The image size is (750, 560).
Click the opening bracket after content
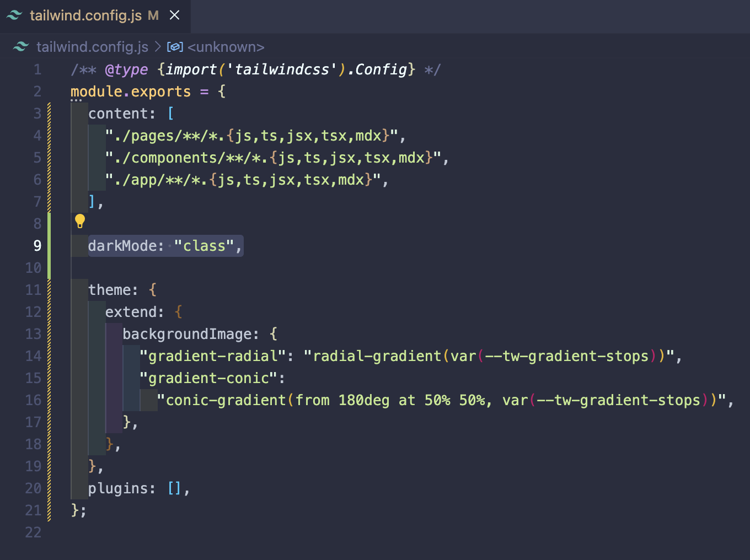[170, 114]
